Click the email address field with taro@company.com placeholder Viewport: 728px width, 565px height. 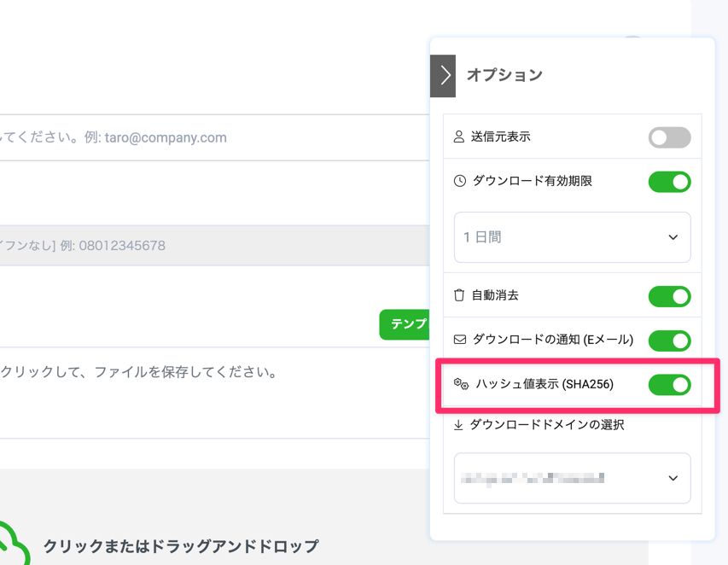point(213,137)
